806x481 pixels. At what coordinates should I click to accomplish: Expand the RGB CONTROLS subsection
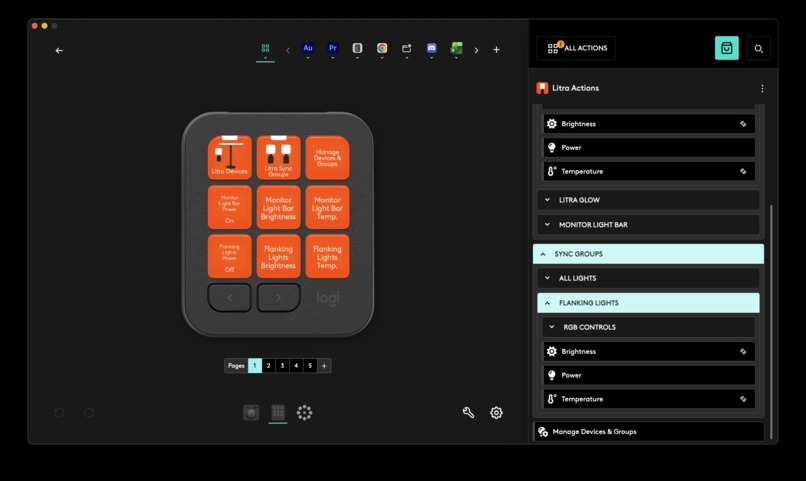[648, 327]
